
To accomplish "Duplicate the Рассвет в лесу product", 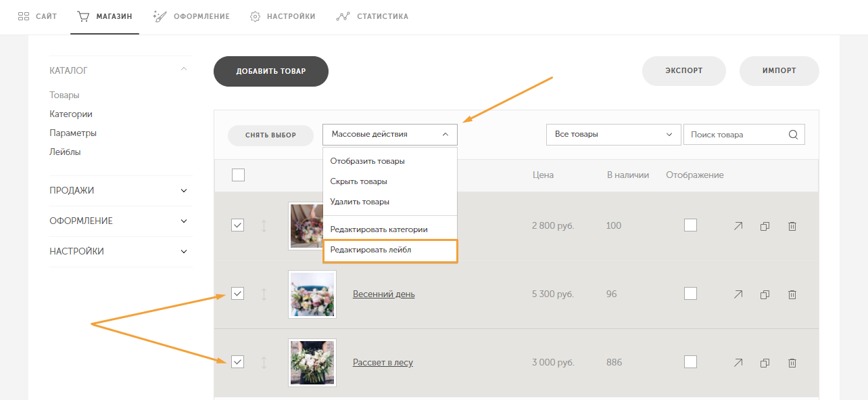I will (x=765, y=363).
